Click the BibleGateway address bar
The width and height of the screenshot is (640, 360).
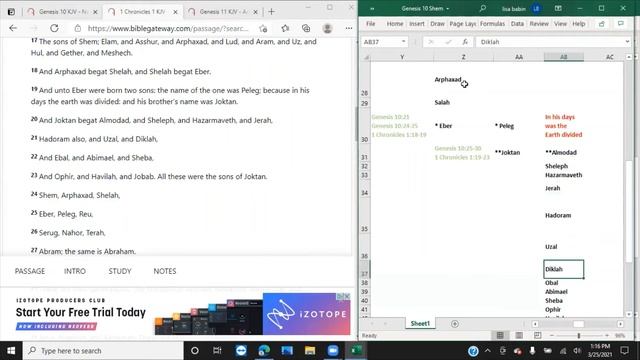click(168, 28)
